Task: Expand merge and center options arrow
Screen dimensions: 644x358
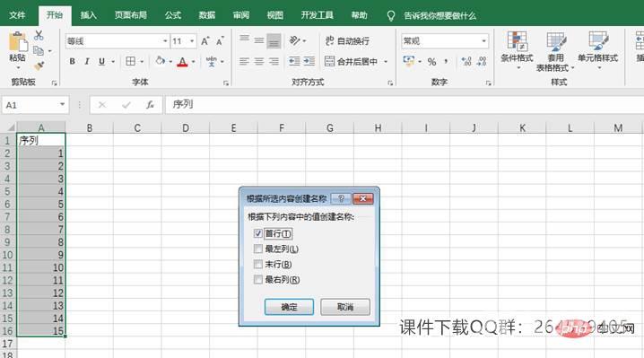Action: pos(386,62)
